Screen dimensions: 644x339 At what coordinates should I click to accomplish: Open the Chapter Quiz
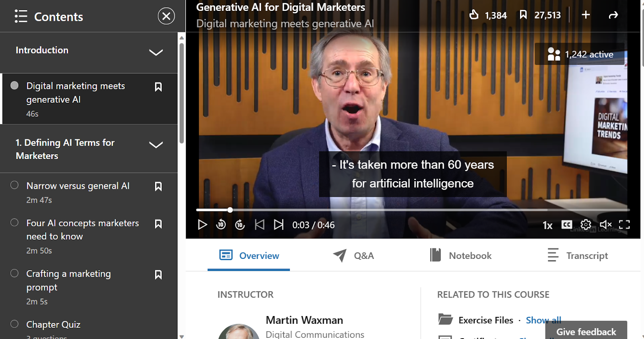tap(54, 325)
